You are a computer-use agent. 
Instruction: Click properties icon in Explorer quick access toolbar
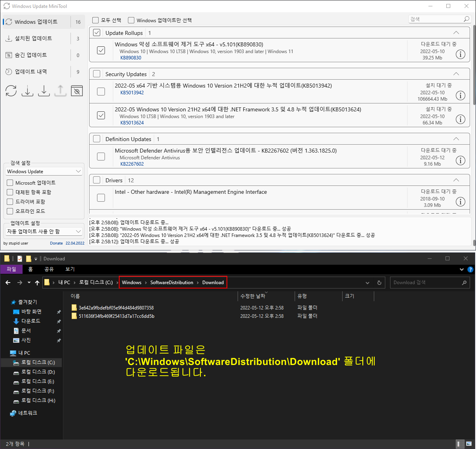coord(20,259)
